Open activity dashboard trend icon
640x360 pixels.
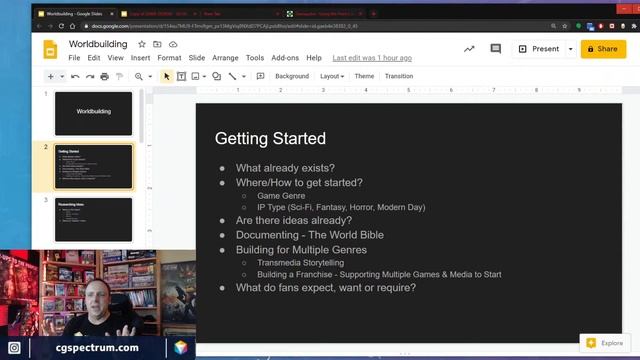point(469,49)
